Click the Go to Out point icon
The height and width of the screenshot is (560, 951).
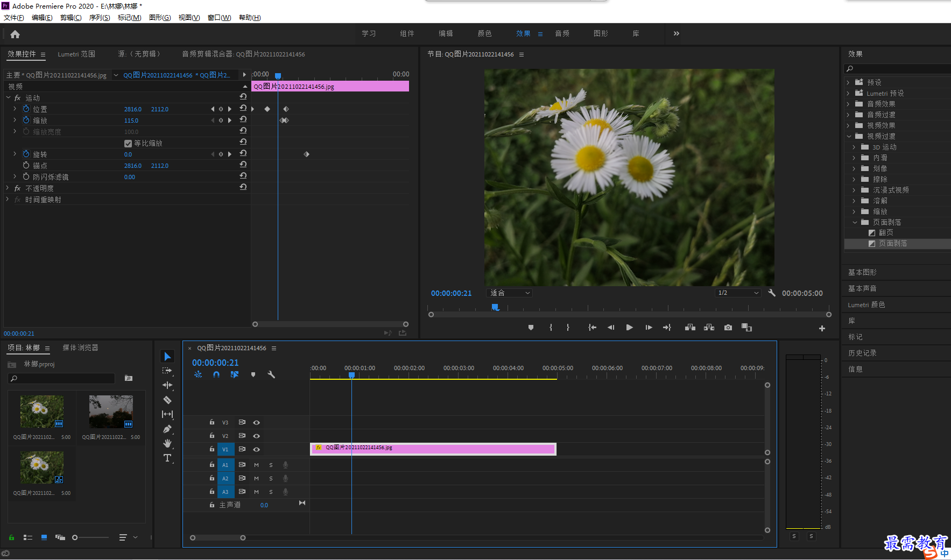(x=667, y=328)
